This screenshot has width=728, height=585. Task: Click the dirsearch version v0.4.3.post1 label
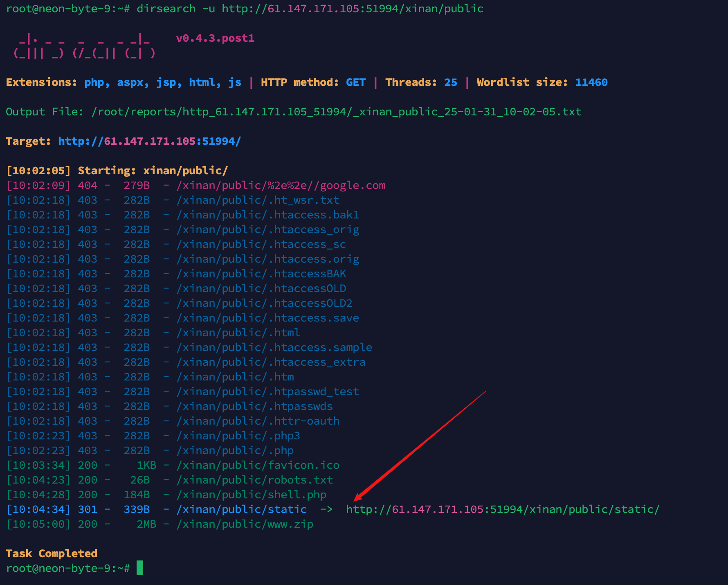[x=216, y=38]
